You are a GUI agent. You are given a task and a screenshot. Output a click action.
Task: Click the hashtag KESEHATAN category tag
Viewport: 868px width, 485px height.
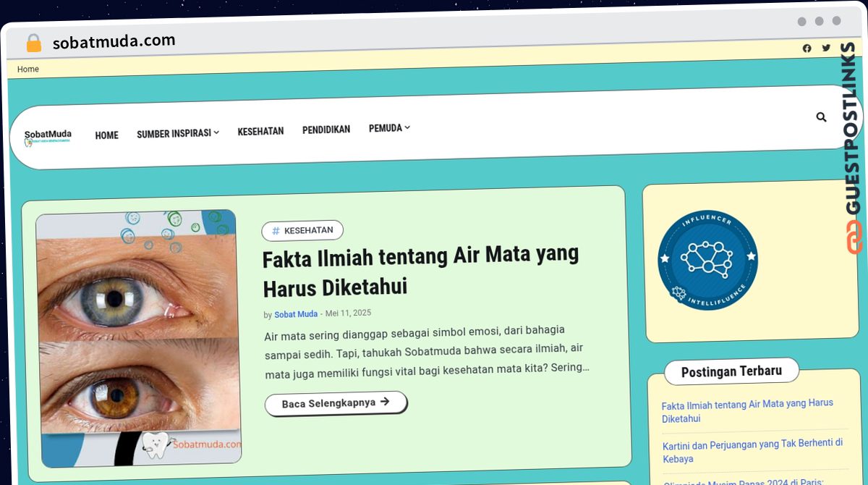pyautogui.click(x=302, y=230)
